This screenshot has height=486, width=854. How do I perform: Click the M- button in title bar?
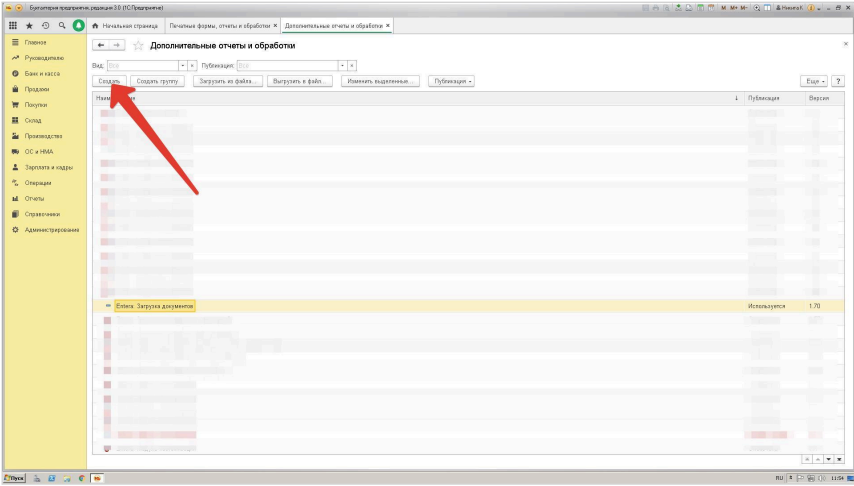744,8
